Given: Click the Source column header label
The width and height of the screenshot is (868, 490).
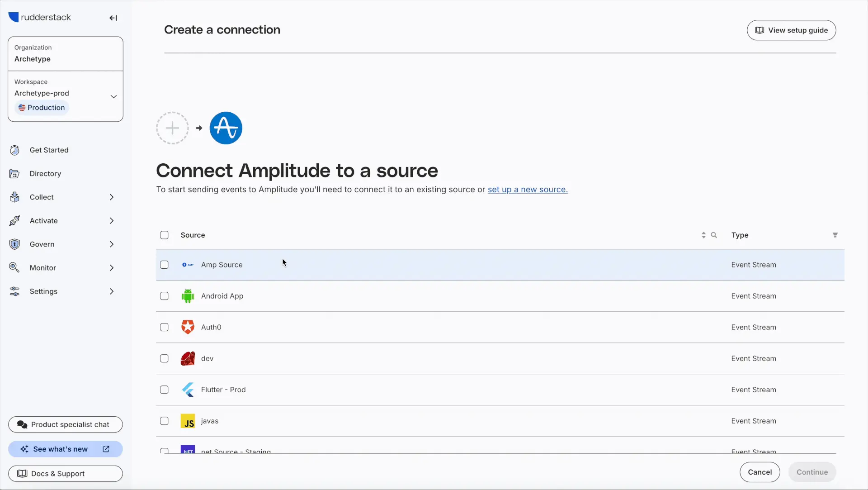Looking at the screenshot, I should (x=193, y=235).
